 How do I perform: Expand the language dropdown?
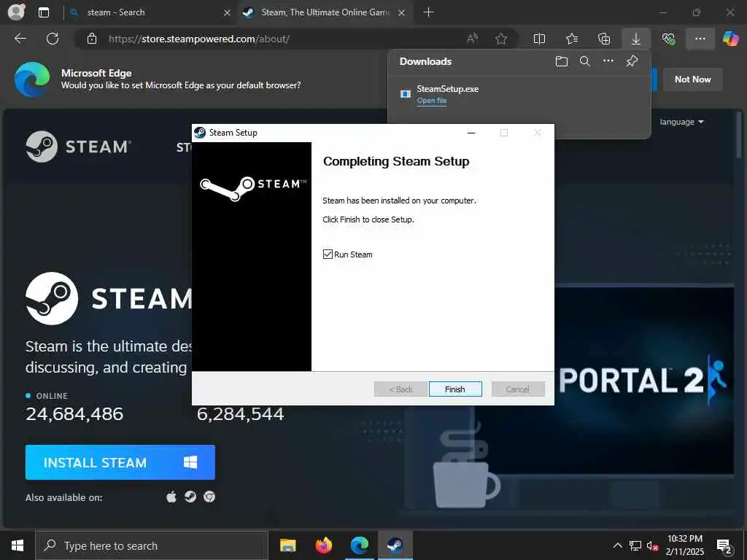pyautogui.click(x=681, y=122)
